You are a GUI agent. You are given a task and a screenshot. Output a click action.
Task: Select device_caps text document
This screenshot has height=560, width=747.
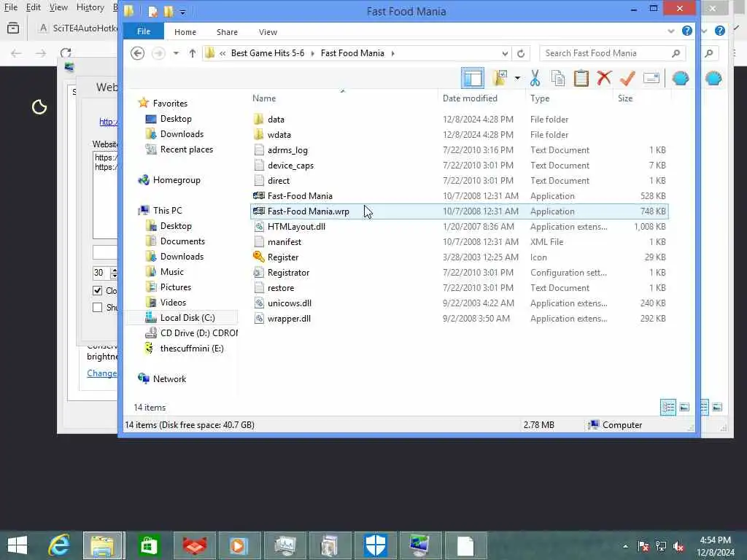click(460, 166)
